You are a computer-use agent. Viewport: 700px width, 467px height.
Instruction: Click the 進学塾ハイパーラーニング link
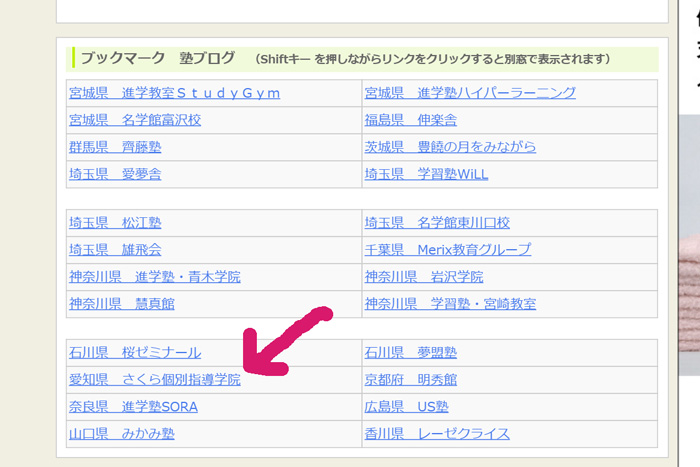(470, 93)
